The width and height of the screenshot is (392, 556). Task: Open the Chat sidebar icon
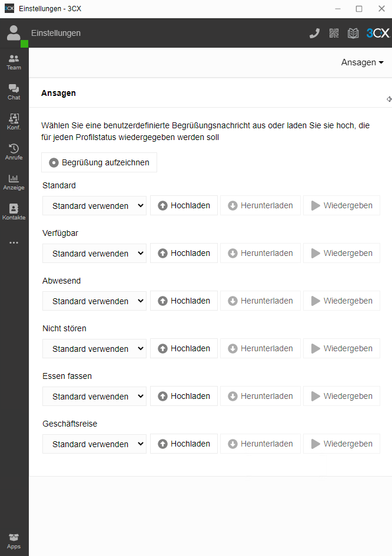[14, 91]
